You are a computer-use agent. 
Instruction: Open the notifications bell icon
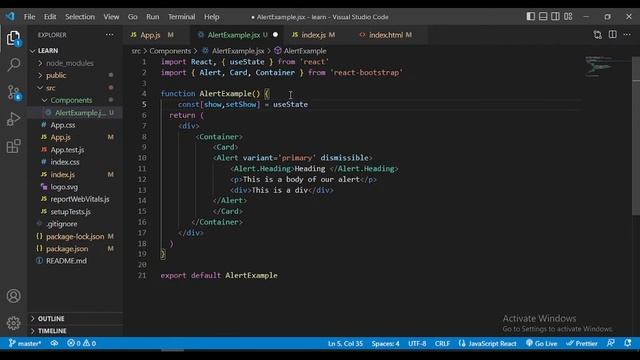(x=628, y=344)
